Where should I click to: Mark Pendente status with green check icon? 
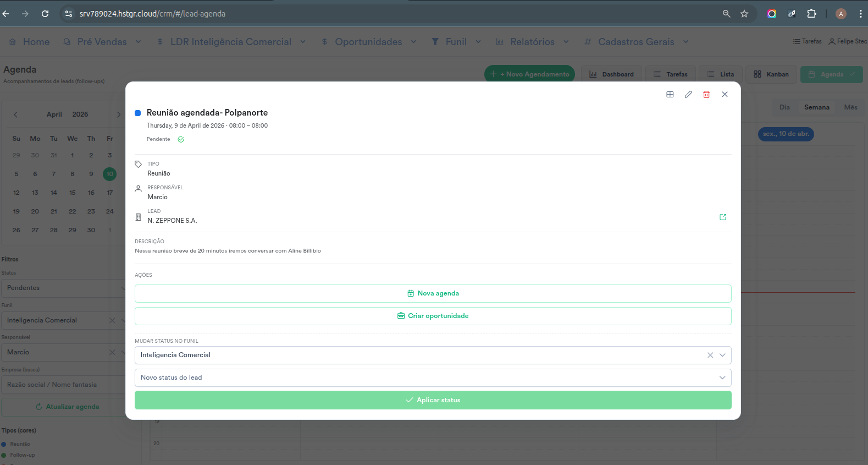pos(181,139)
